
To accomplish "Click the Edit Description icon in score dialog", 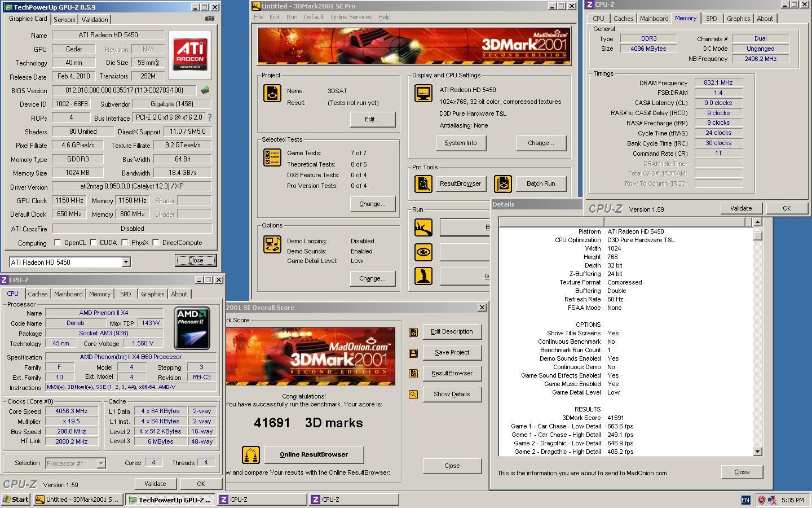I will tap(413, 332).
